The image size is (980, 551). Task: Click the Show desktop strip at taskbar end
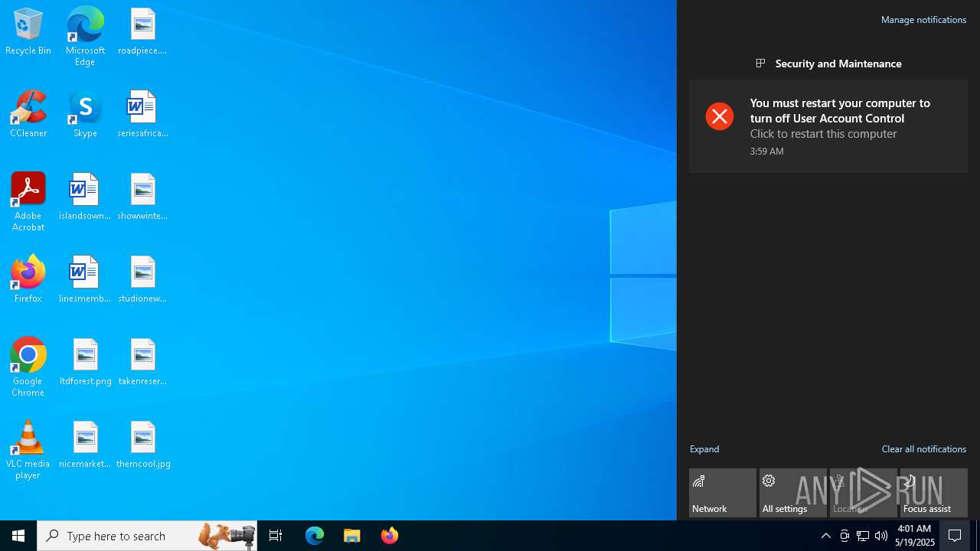click(x=977, y=536)
